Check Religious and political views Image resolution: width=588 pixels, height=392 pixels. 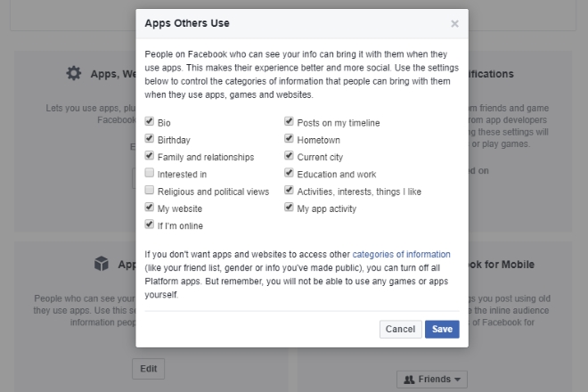point(150,191)
